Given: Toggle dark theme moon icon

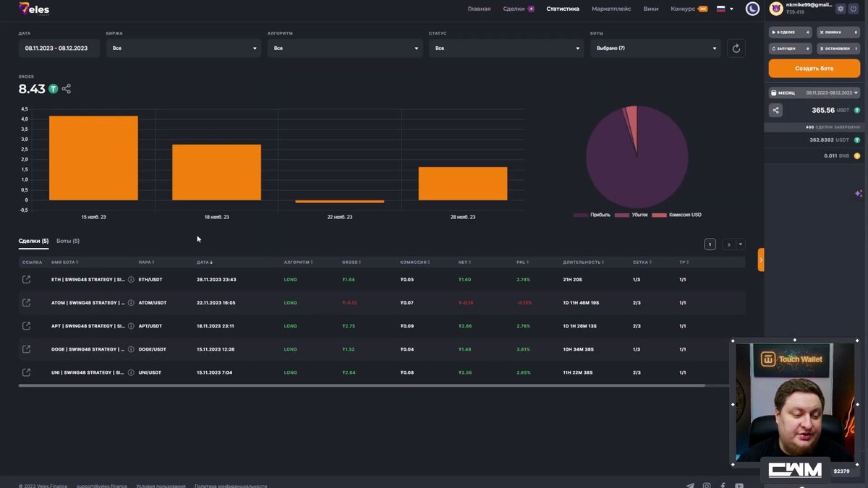Looking at the screenshot, I should pyautogui.click(x=753, y=9).
